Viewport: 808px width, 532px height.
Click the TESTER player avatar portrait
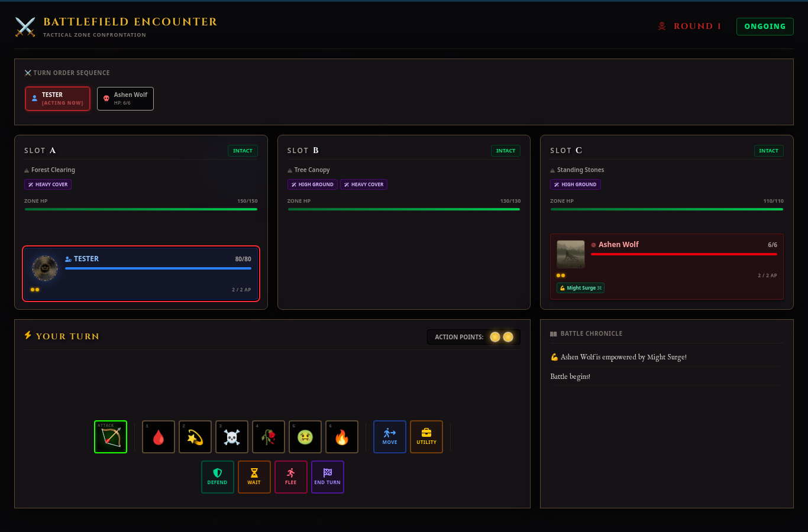44,268
